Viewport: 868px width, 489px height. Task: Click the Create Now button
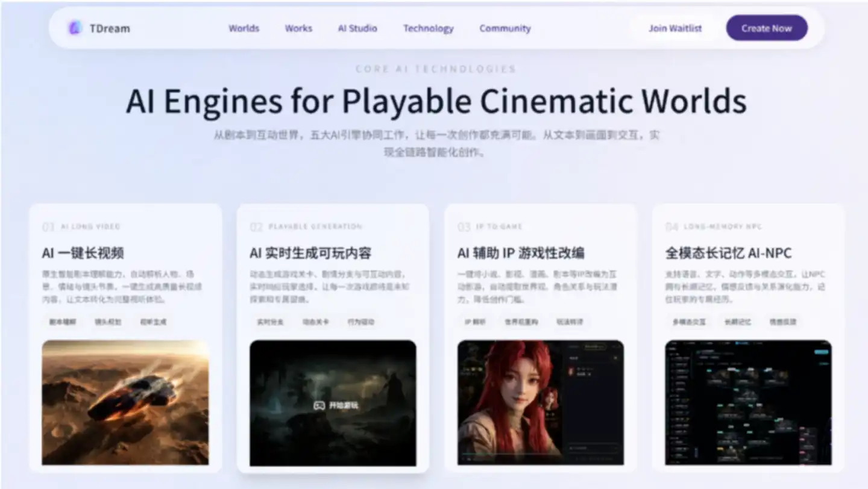767,28
